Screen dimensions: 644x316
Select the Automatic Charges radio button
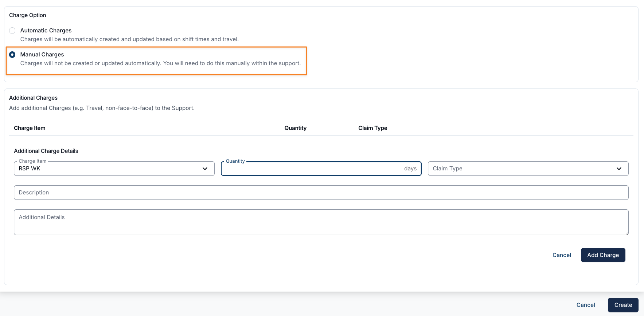click(x=12, y=31)
